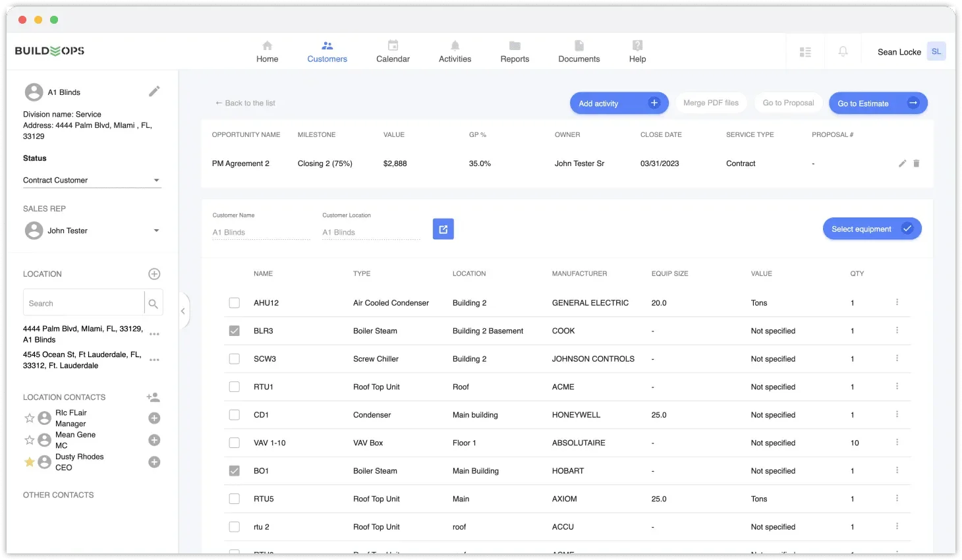962x560 pixels.
Task: Uncheck the BLR3 boiler steam row
Action: coord(234,330)
